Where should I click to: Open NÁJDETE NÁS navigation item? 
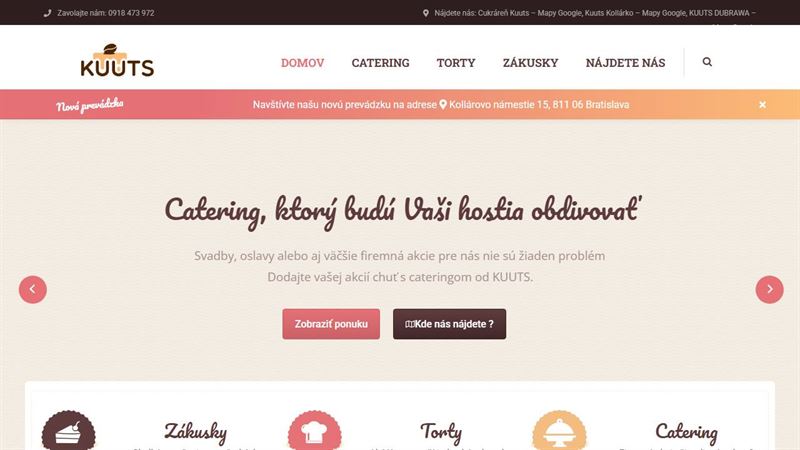tap(625, 63)
